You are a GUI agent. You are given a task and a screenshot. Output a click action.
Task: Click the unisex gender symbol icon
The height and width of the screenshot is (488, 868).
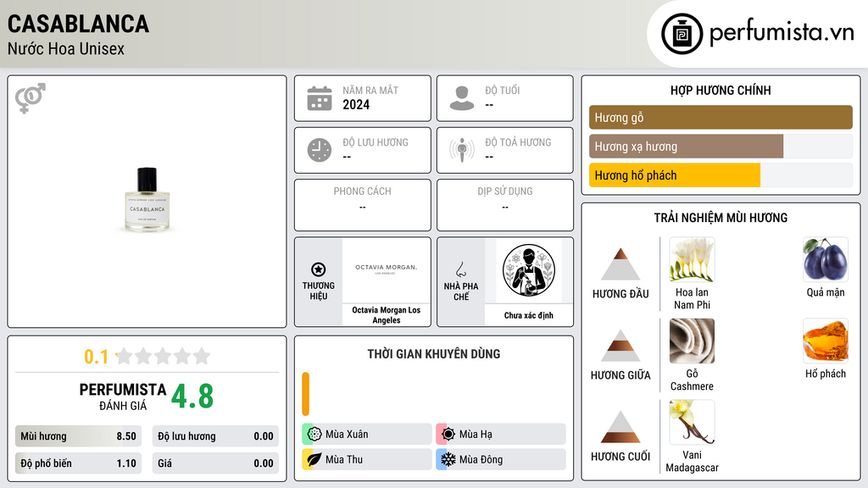(31, 98)
